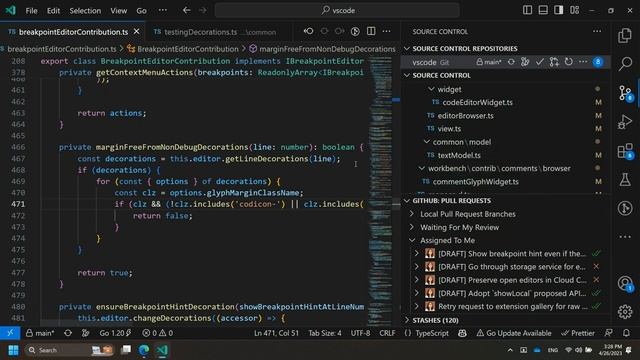This screenshot has height=360, width=640.
Task: Collapse the Source Control section header
Action: (x=441, y=76)
